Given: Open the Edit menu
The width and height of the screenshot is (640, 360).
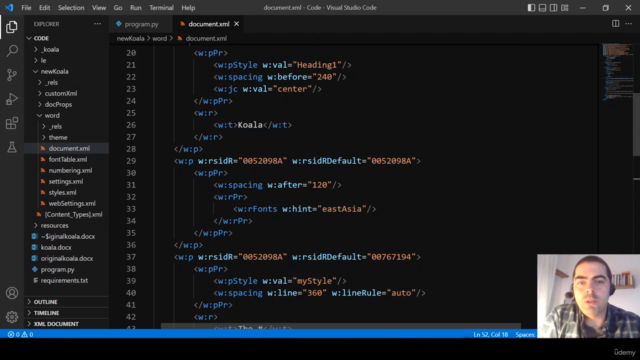Looking at the screenshot, I should [44, 8].
